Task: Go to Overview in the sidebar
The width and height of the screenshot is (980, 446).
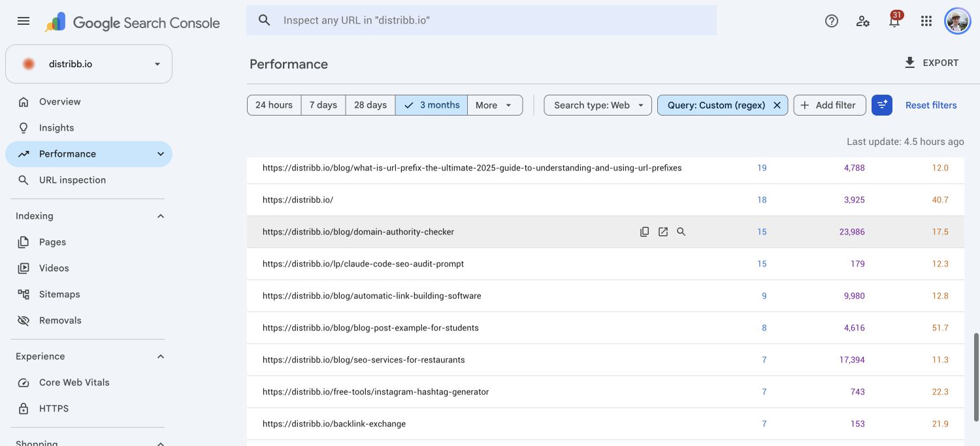Action: pyautogui.click(x=89, y=102)
